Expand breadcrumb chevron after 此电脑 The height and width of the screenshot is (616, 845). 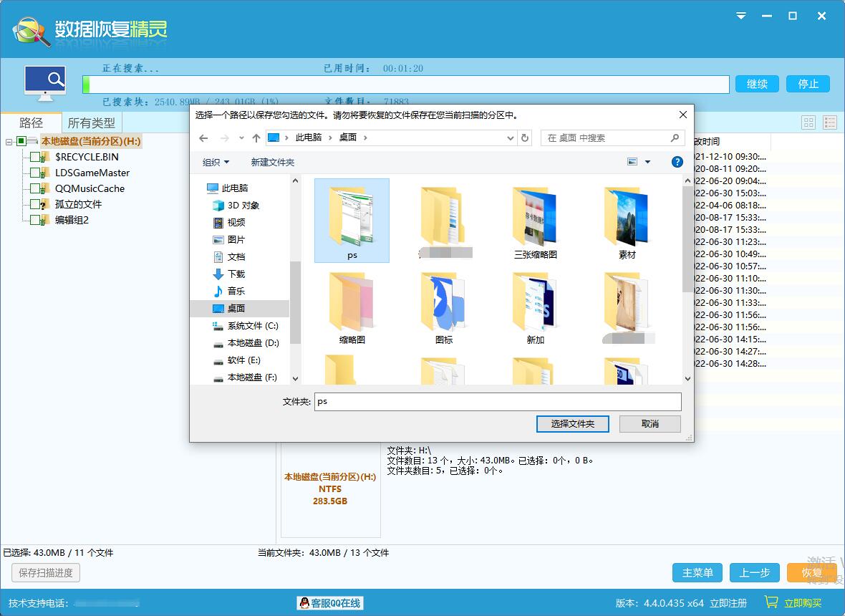pyautogui.click(x=330, y=138)
